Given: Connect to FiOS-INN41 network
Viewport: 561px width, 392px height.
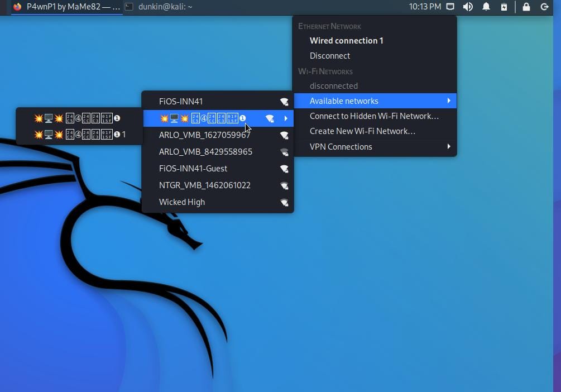Looking at the screenshot, I should pos(218,101).
